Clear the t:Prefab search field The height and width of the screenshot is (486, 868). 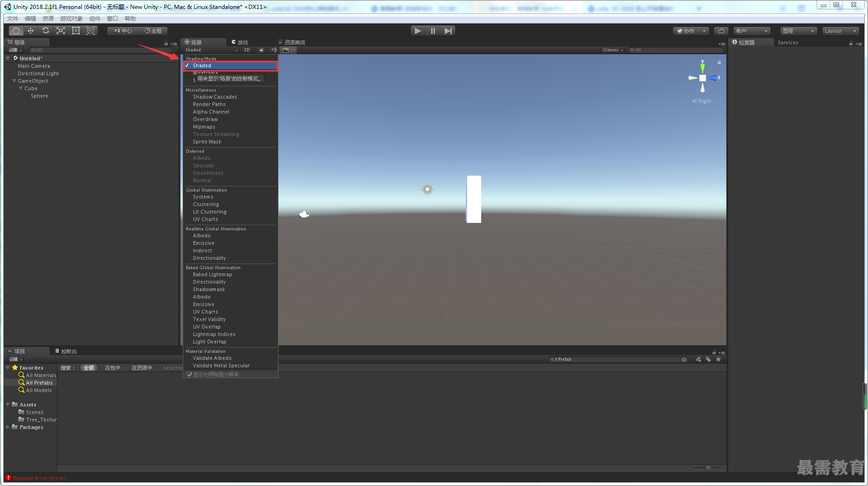(x=684, y=359)
